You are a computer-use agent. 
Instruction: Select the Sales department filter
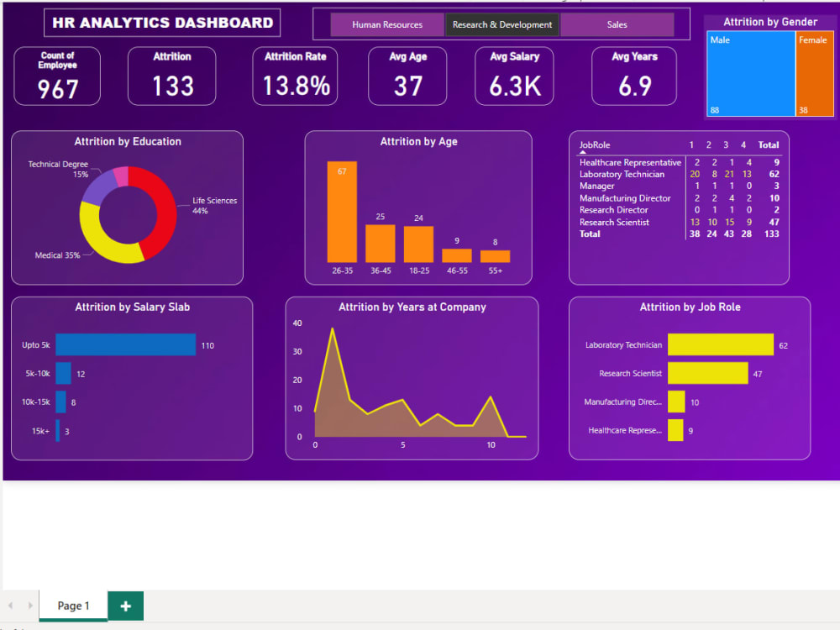coord(617,25)
